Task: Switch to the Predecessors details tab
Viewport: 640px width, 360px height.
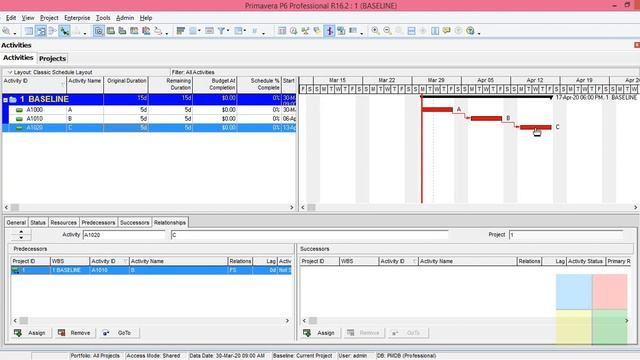Action: coord(98,222)
